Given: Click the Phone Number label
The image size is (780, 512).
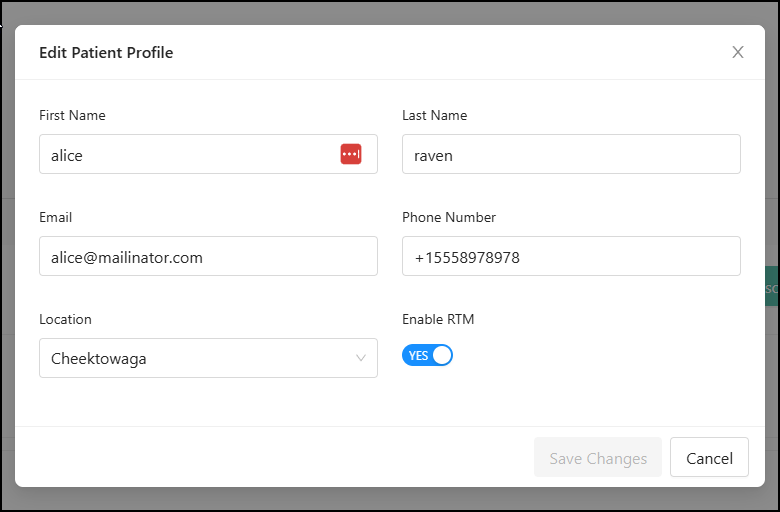Looking at the screenshot, I should pyautogui.click(x=448, y=217).
